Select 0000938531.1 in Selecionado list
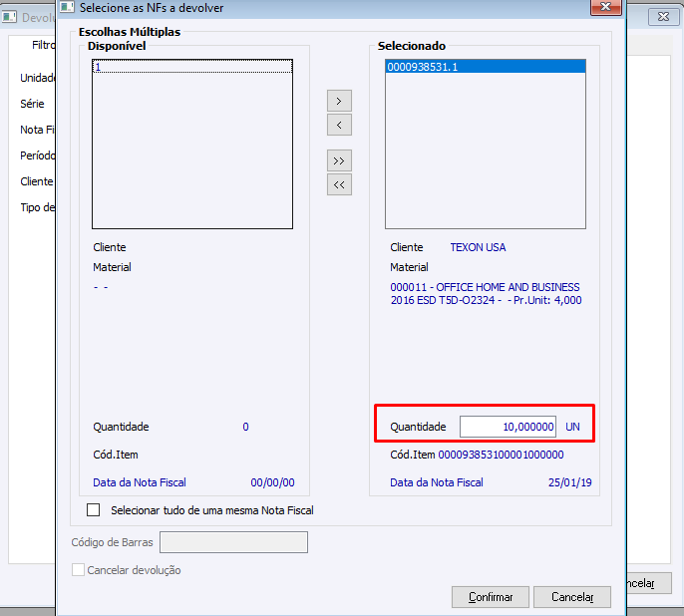Image resolution: width=684 pixels, height=616 pixels. pyautogui.click(x=485, y=67)
